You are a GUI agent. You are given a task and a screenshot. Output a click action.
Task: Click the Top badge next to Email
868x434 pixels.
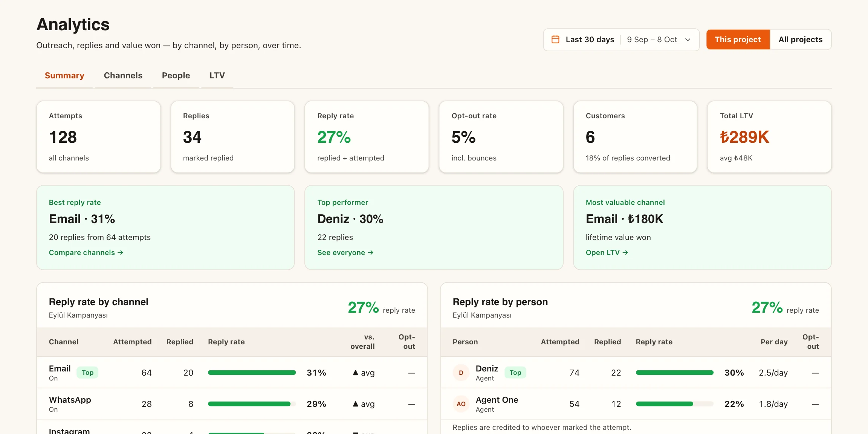point(87,373)
